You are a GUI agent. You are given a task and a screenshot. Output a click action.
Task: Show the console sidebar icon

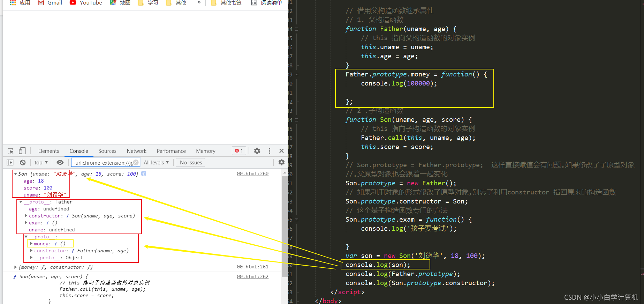(x=10, y=162)
